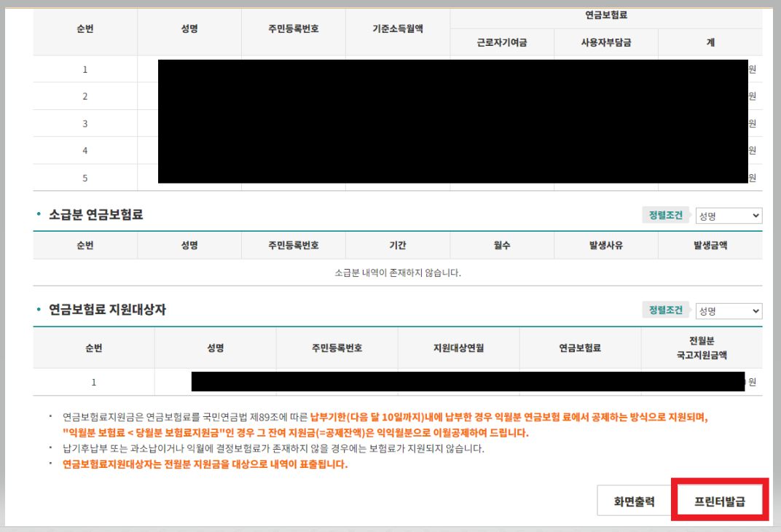Screen dimensions: 781x532
Task: Click the top 연금보험료 group header
Action: tap(606, 15)
